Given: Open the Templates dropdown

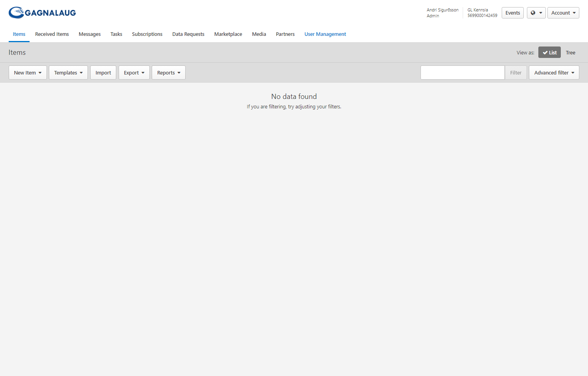Looking at the screenshot, I should point(68,73).
